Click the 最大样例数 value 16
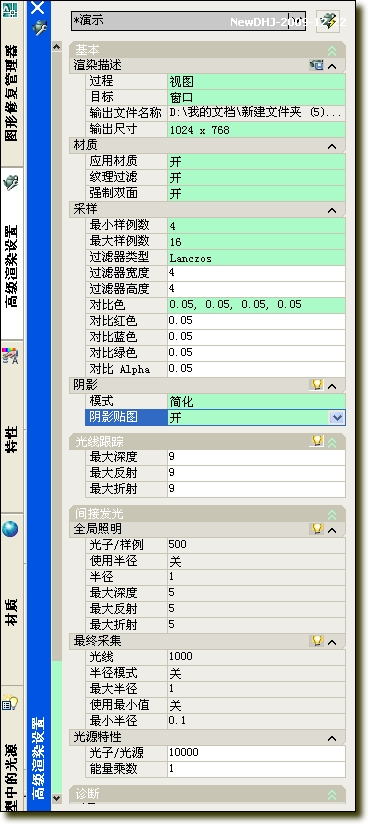Image resolution: width=368 pixels, height=824 pixels. pyautogui.click(x=257, y=241)
